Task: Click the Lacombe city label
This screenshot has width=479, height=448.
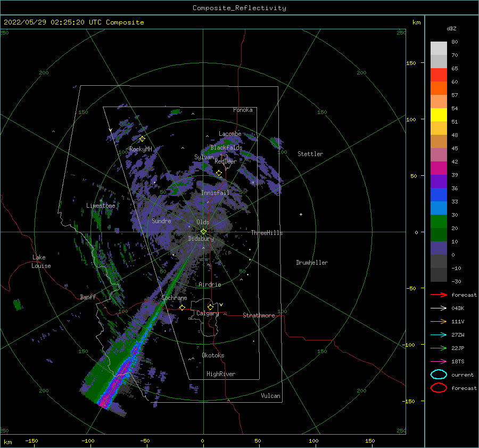Action: 230,134
